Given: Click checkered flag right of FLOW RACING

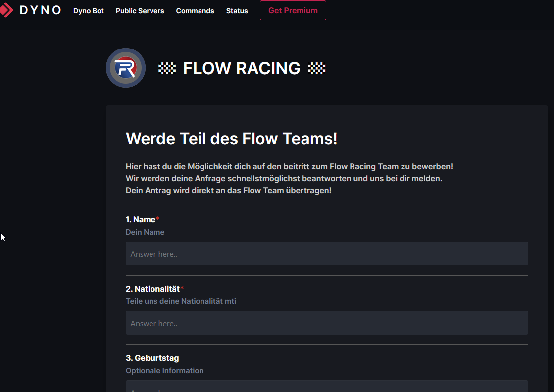Looking at the screenshot, I should (x=317, y=68).
